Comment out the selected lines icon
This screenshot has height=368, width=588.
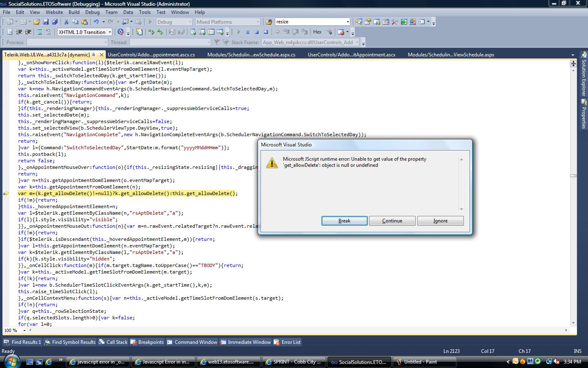(x=40, y=32)
